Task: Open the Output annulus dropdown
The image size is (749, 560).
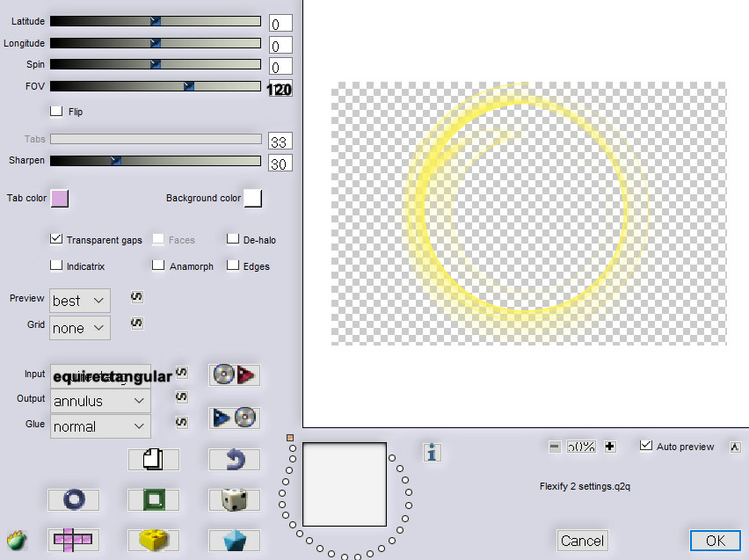Action: point(99,401)
